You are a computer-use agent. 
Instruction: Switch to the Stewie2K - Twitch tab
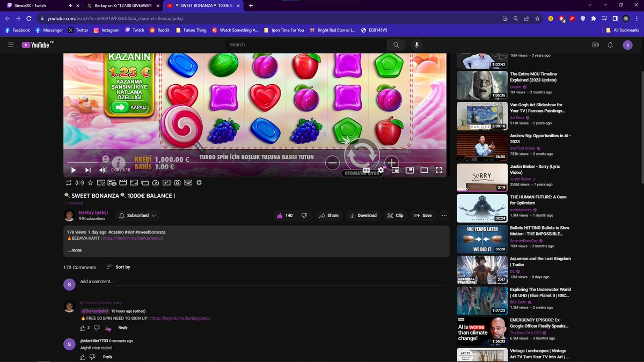41,5
